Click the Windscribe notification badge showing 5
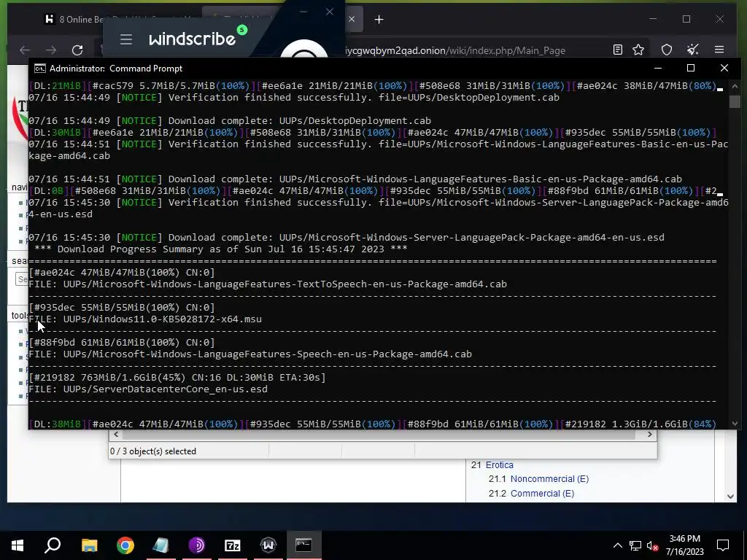The image size is (747, 560). [242, 30]
